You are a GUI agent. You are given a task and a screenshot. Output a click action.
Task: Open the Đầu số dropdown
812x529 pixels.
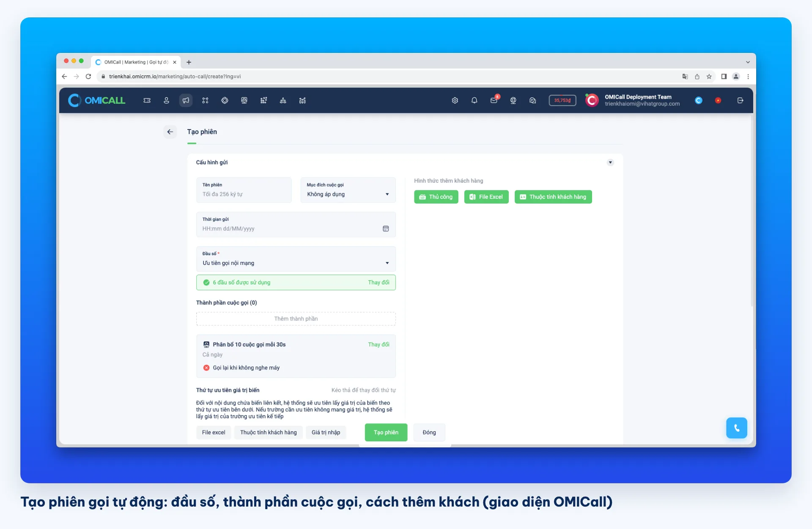[296, 259]
